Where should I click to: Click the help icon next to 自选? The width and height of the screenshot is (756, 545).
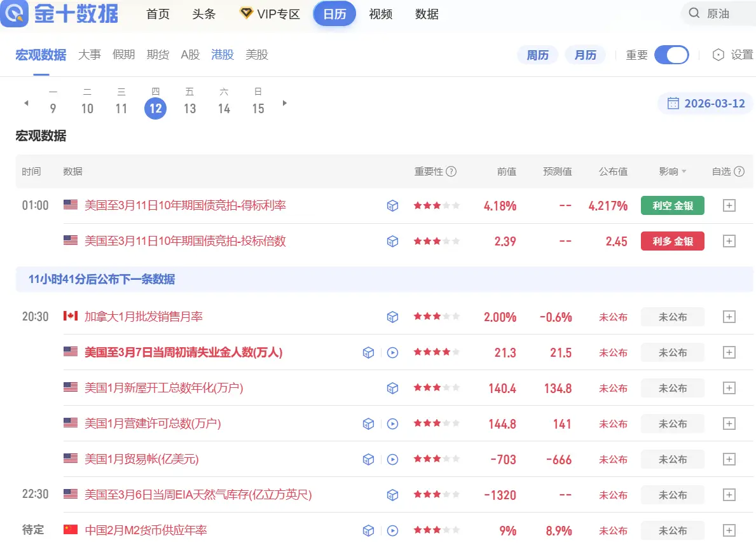coord(739,172)
